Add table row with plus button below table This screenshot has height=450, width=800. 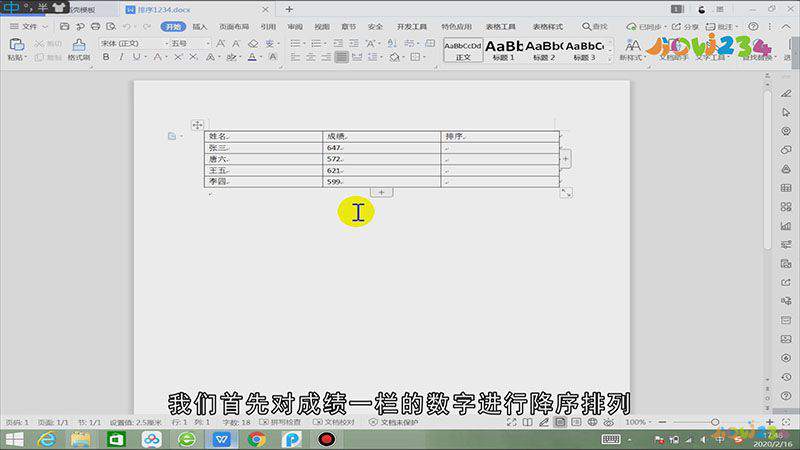click(x=381, y=192)
